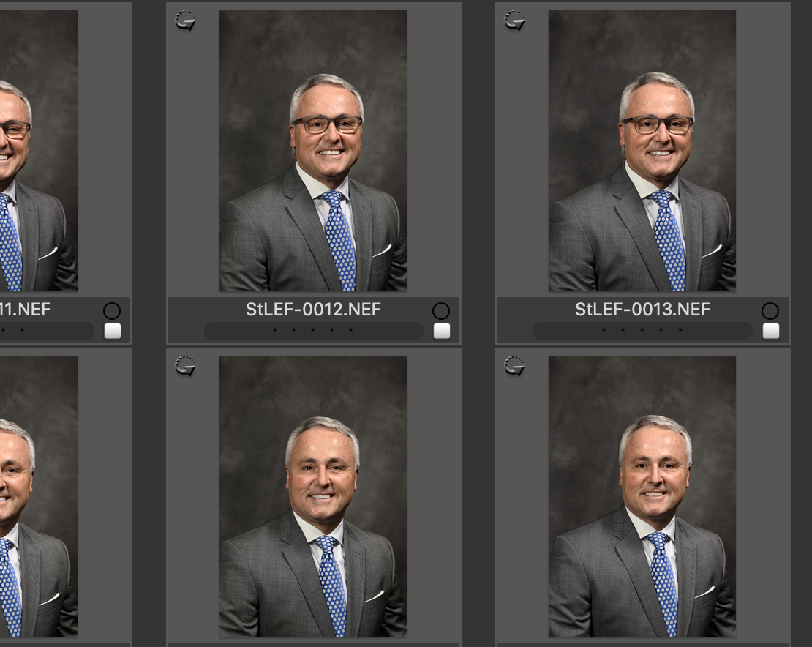Tag StLEF-0012.NEF with its checkbox

pyautogui.click(x=442, y=331)
